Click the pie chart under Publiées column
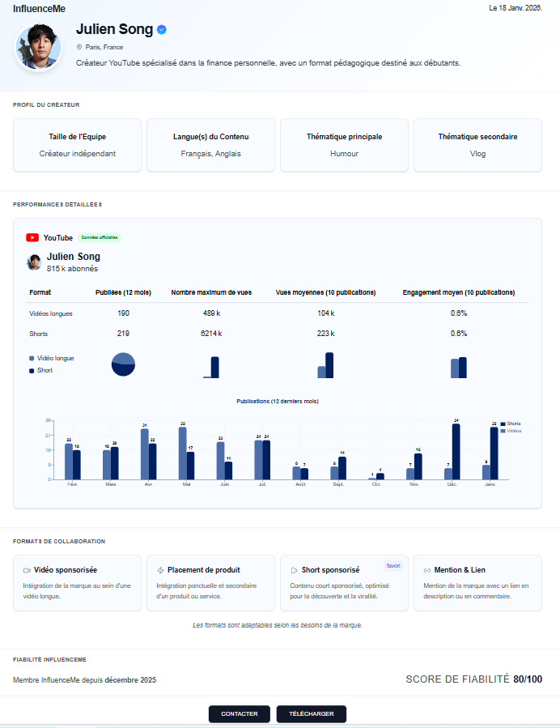Viewport: 560px width, 728px height. pyautogui.click(x=123, y=365)
